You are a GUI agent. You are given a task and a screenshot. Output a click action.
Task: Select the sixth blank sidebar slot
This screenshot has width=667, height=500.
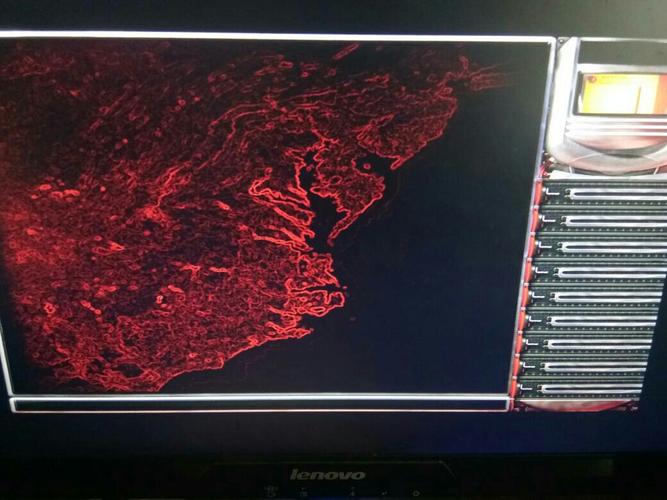coord(590,320)
